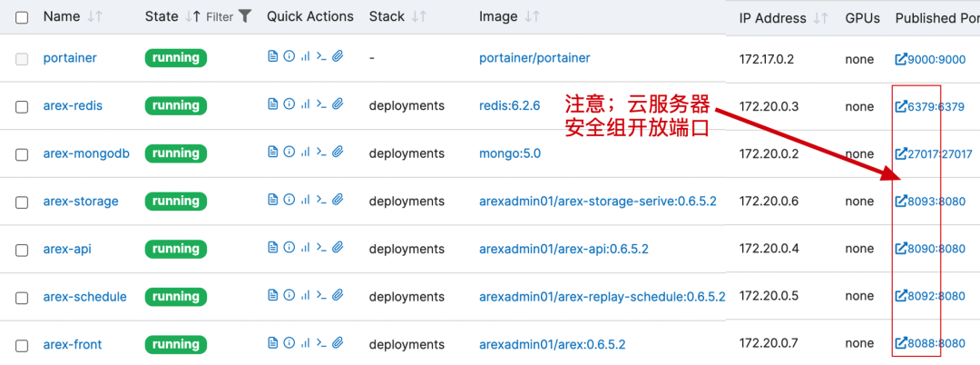Open stats for the arex-front container

(305, 344)
